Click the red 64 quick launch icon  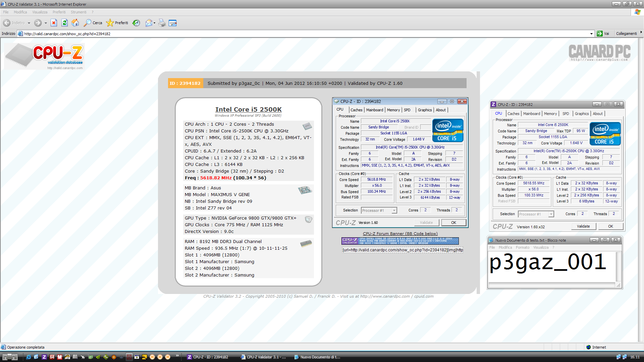pos(52,357)
